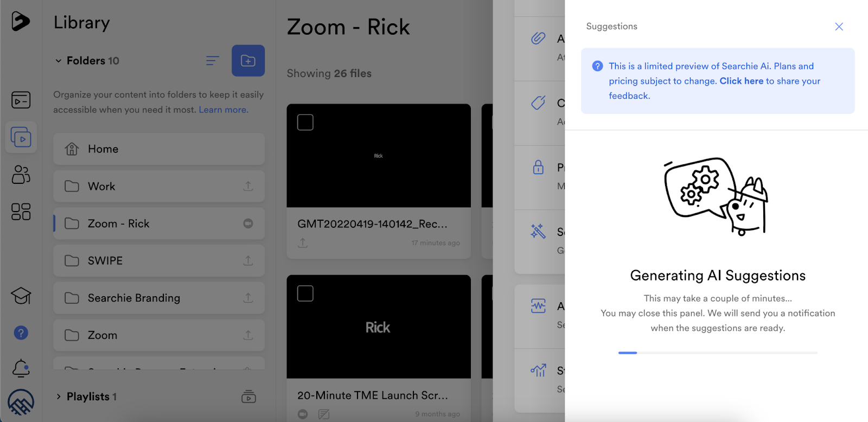Screen dimensions: 868x422
Task: Click the 'Showing 26 files' text
Action: pos(329,73)
